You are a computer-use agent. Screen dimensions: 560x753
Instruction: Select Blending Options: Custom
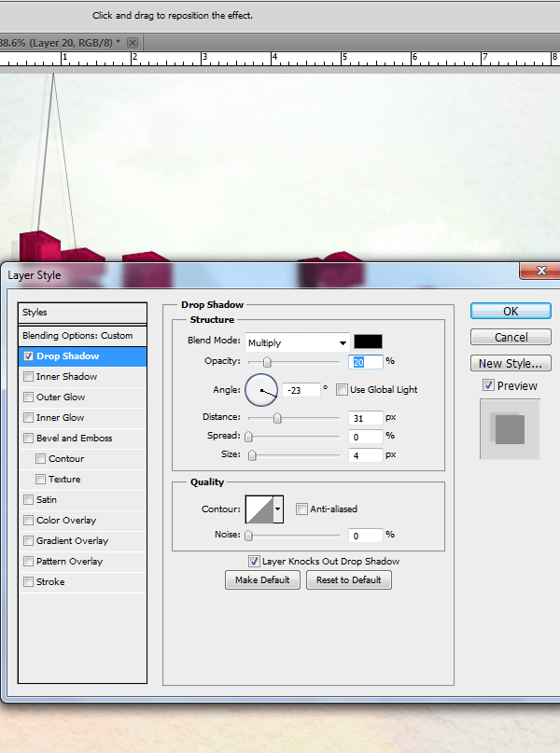[x=83, y=336]
